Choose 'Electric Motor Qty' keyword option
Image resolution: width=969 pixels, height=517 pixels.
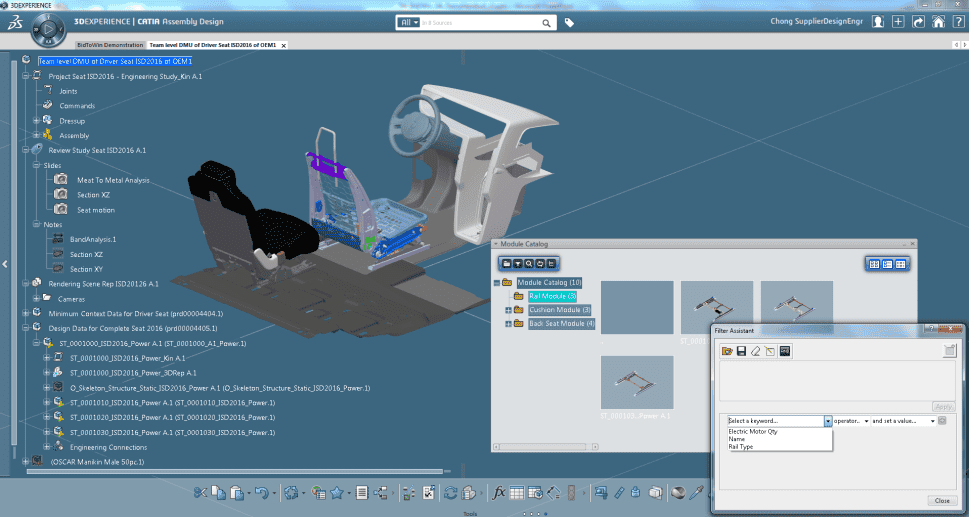pyautogui.click(x=753, y=432)
